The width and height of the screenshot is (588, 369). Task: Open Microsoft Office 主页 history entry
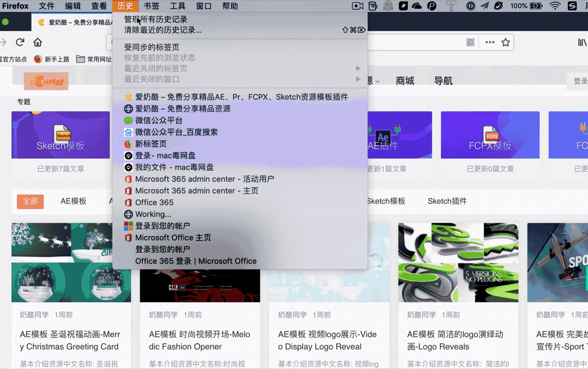pyautogui.click(x=240, y=237)
